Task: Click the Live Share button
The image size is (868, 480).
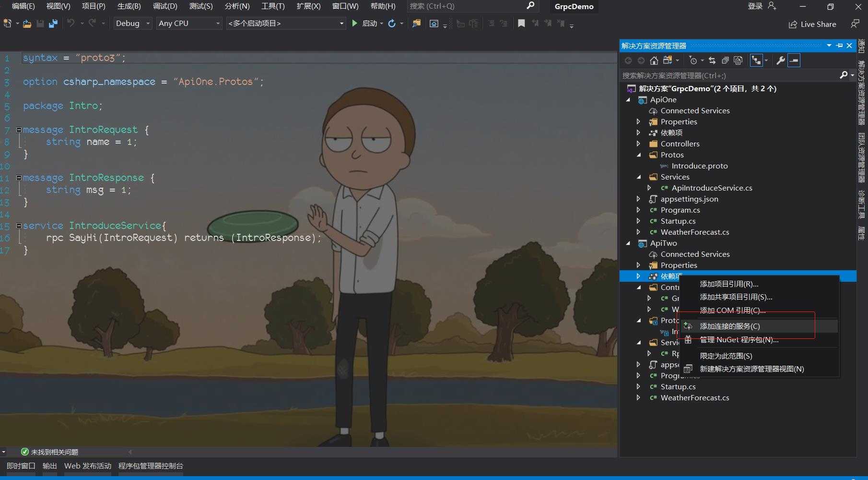Action: (812, 24)
